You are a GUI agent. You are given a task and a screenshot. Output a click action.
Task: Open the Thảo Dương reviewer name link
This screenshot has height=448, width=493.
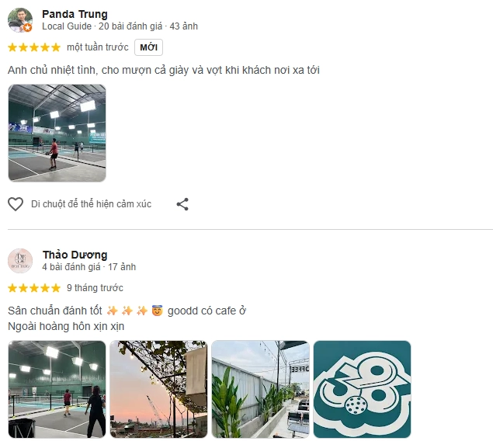click(75, 255)
